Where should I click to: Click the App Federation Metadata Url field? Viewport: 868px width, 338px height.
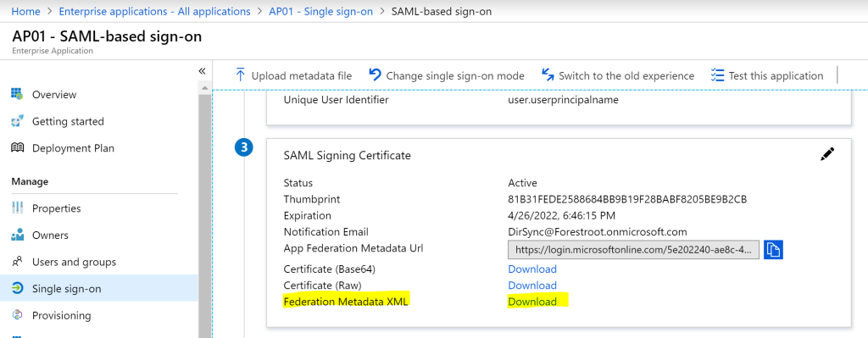point(634,250)
